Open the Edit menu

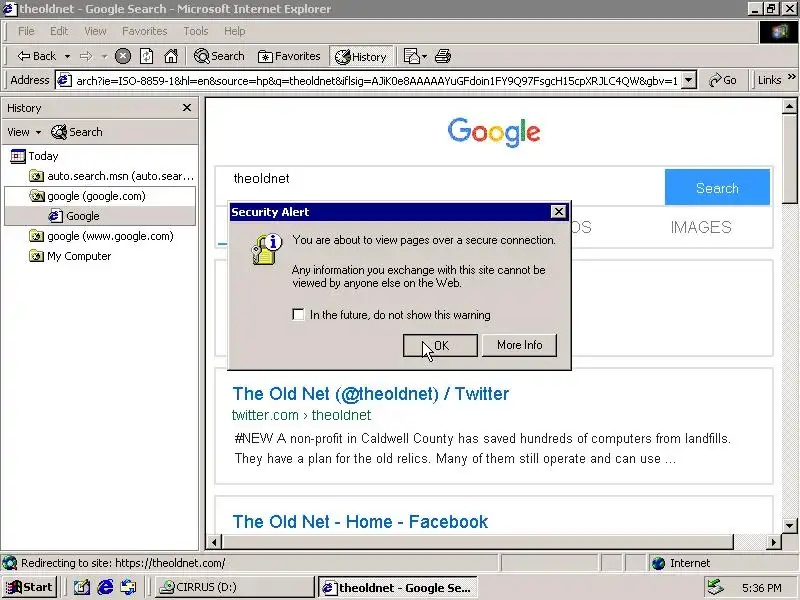pyautogui.click(x=59, y=31)
